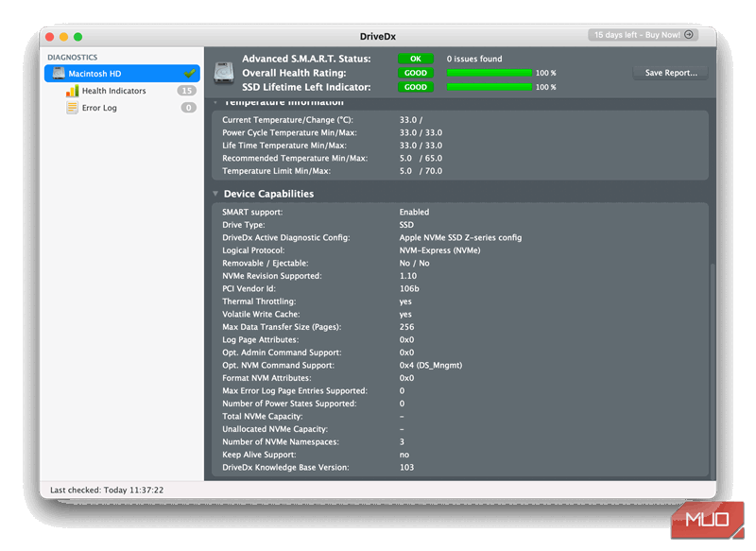
Task: Click the green checkmark beside Macintosh HD
Action: [190, 74]
